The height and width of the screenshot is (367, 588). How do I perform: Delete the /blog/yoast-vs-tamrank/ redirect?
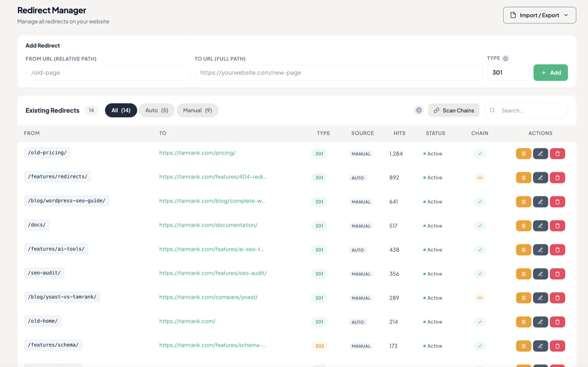point(557,298)
